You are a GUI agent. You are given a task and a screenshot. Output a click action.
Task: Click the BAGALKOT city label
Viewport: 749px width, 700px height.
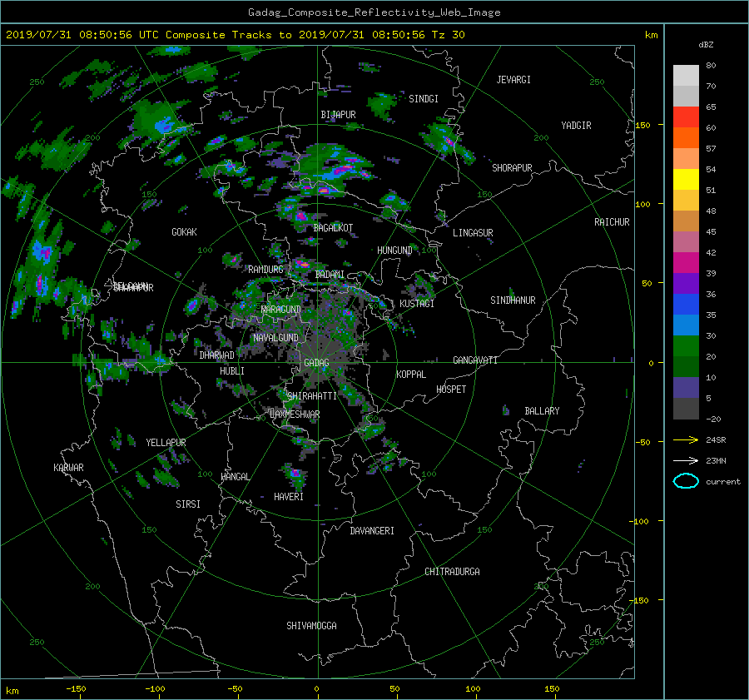tap(333, 228)
